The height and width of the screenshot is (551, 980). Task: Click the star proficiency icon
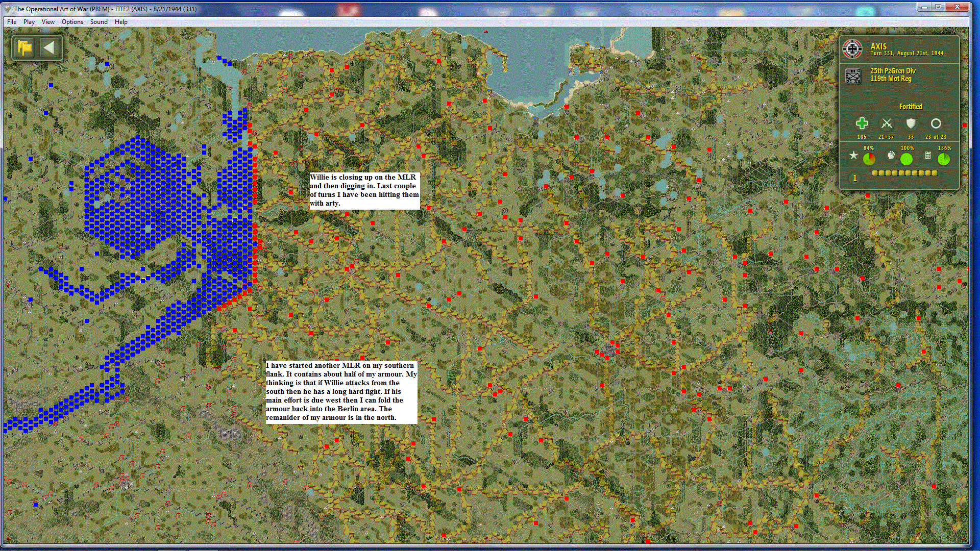853,156
